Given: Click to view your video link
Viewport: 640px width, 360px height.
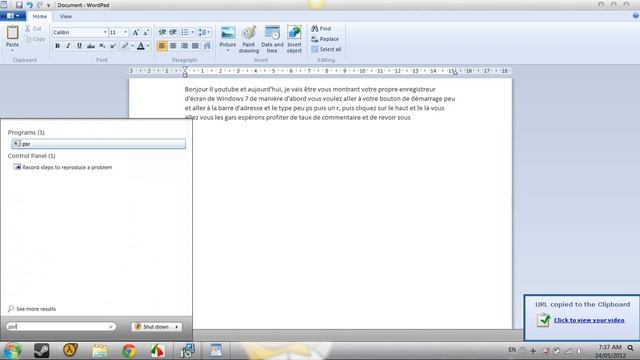Looking at the screenshot, I should [589, 320].
